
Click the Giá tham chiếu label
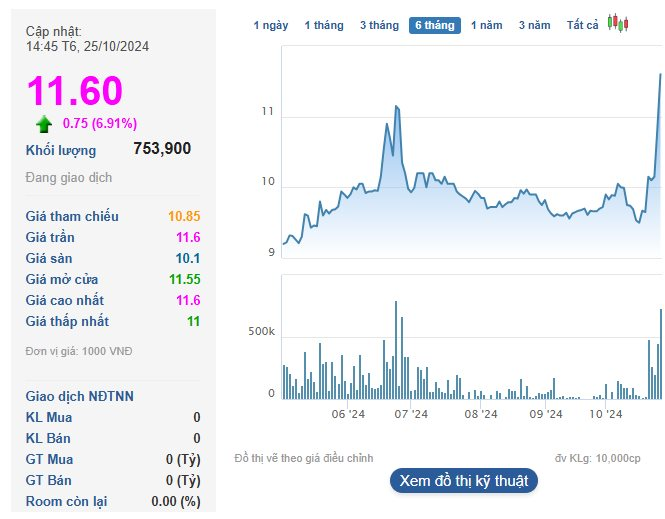(72, 216)
